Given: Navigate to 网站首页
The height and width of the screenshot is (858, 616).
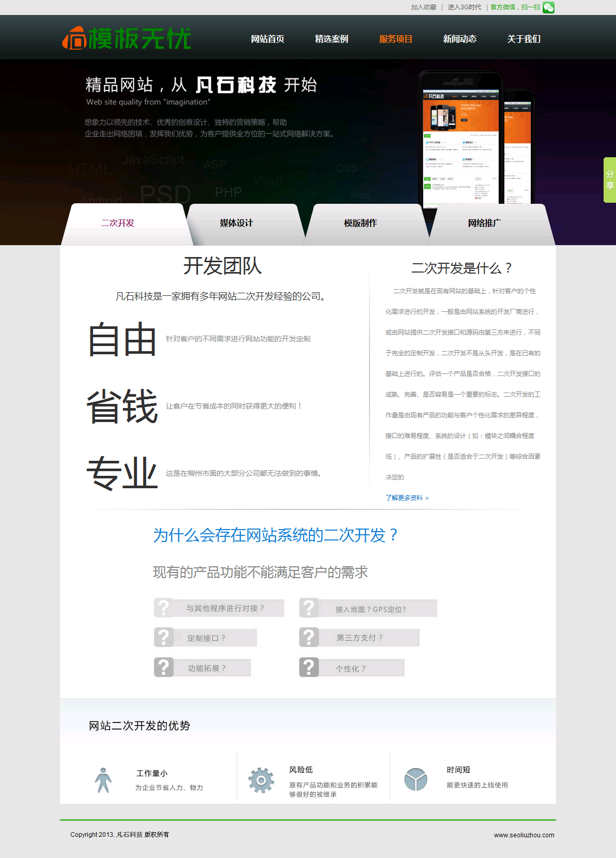Looking at the screenshot, I should click(267, 39).
